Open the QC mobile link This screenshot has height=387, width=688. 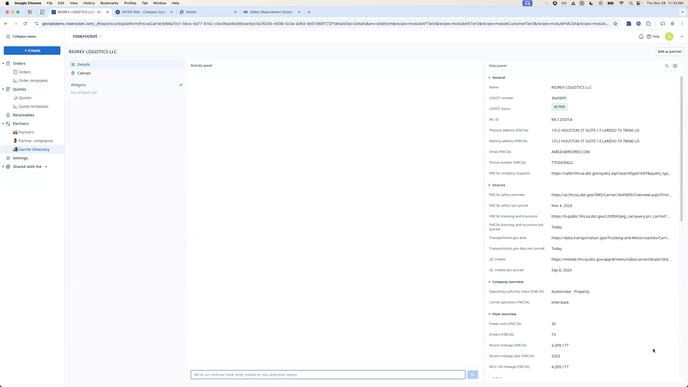611,259
